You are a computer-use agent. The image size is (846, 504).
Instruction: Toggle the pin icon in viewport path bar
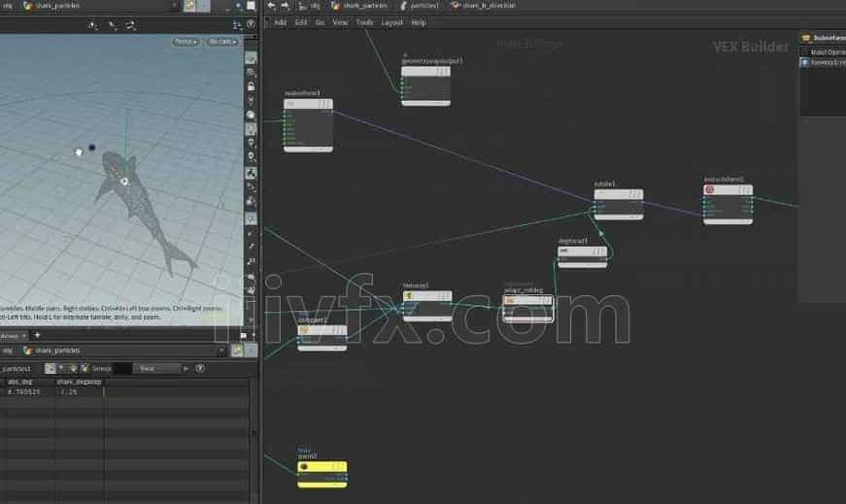[190, 6]
